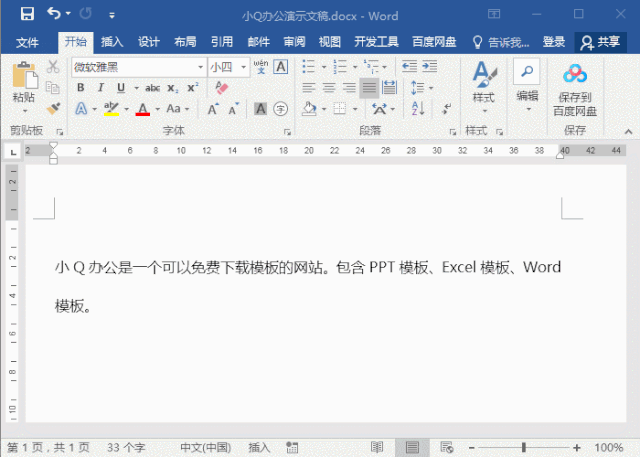
Task: Save document with the floppy disk icon
Action: [x=27, y=14]
